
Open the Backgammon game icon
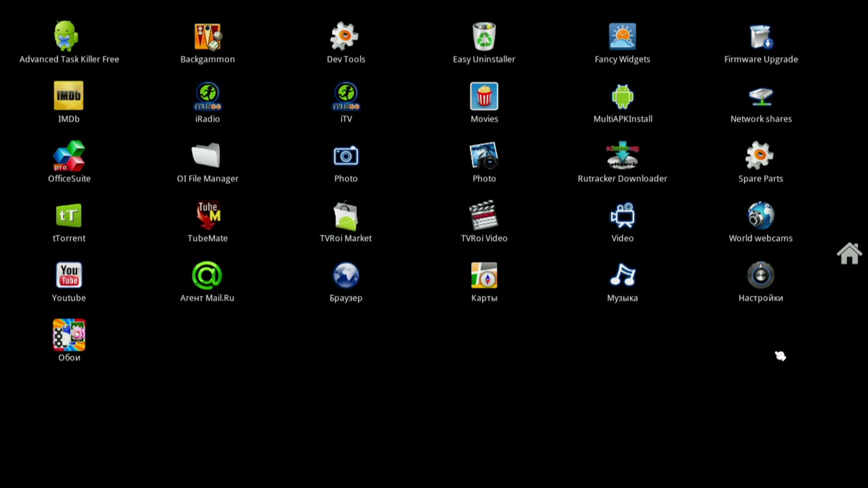(208, 37)
